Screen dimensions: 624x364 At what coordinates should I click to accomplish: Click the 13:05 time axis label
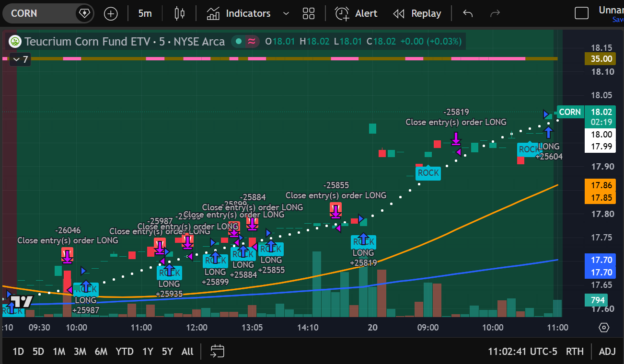(x=252, y=328)
